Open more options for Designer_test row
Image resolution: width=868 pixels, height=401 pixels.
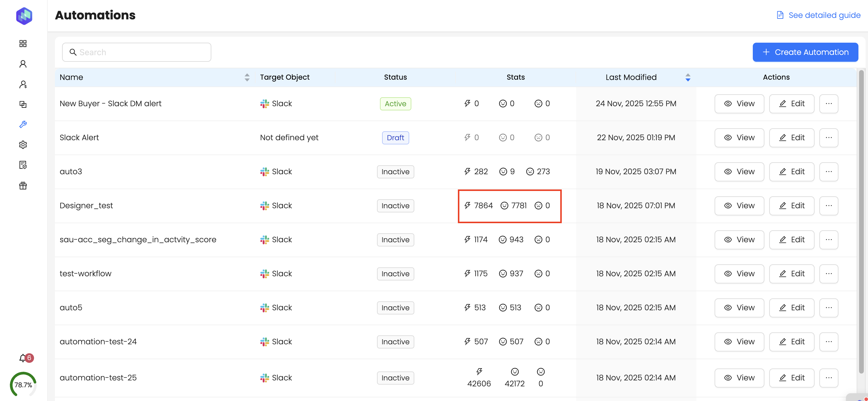829,206
